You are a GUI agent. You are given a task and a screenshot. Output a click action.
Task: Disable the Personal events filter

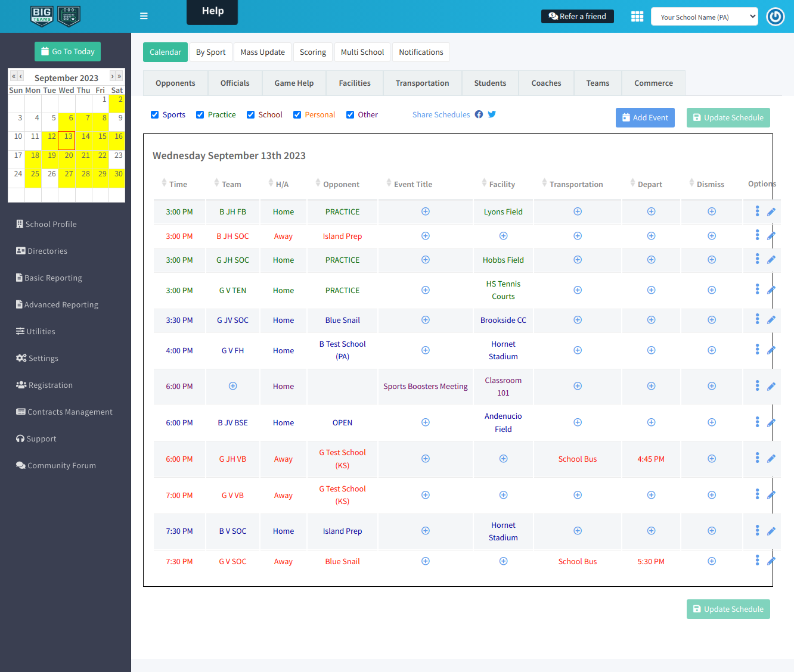pos(297,114)
